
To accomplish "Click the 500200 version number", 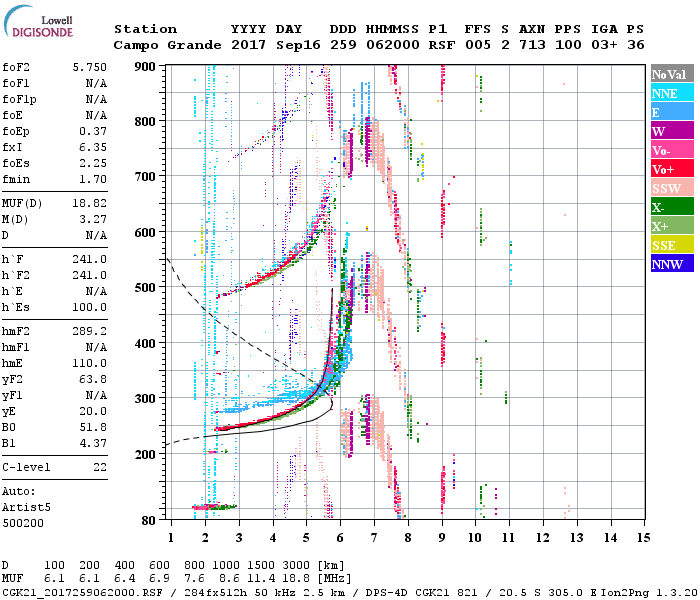I will coord(23,524).
